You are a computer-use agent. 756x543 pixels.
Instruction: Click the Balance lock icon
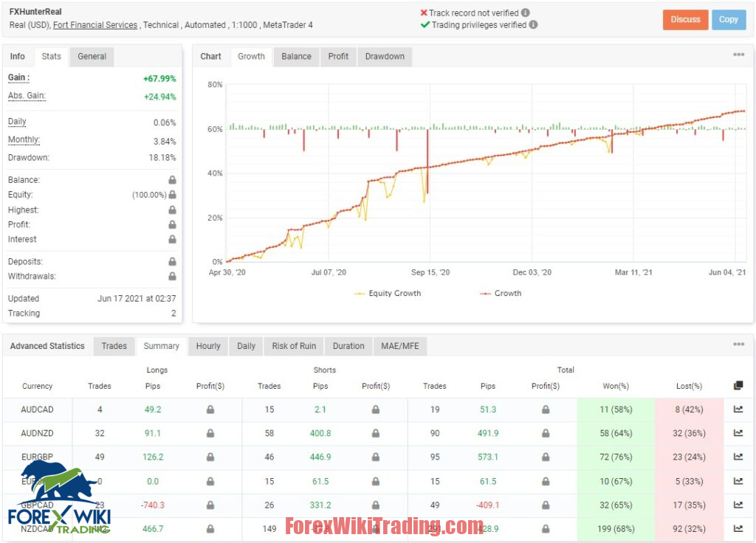pos(172,180)
